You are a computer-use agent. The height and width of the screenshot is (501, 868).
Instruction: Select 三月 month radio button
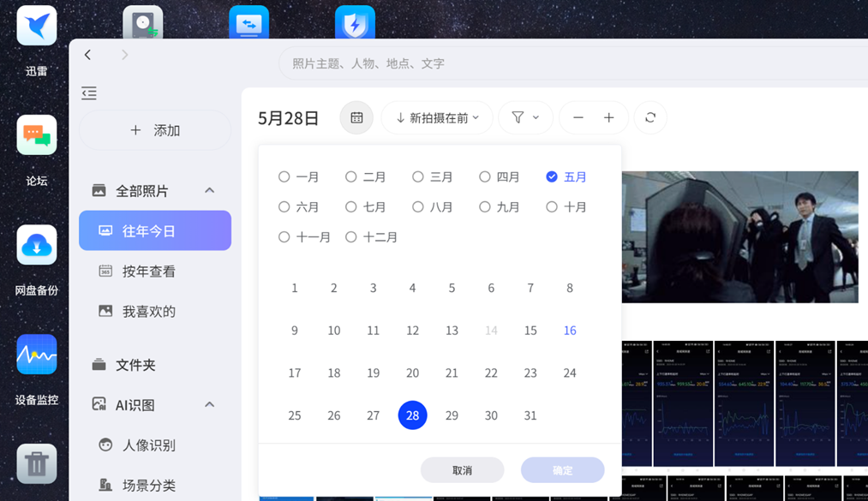click(x=418, y=177)
